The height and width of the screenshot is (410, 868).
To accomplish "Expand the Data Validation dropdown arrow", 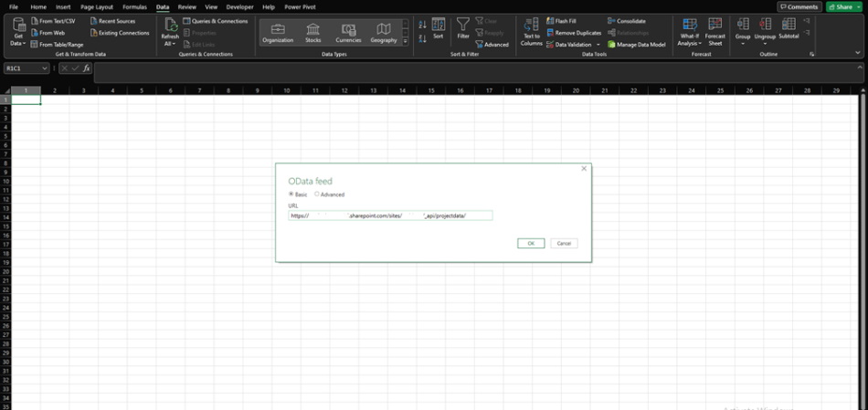I will click(598, 45).
